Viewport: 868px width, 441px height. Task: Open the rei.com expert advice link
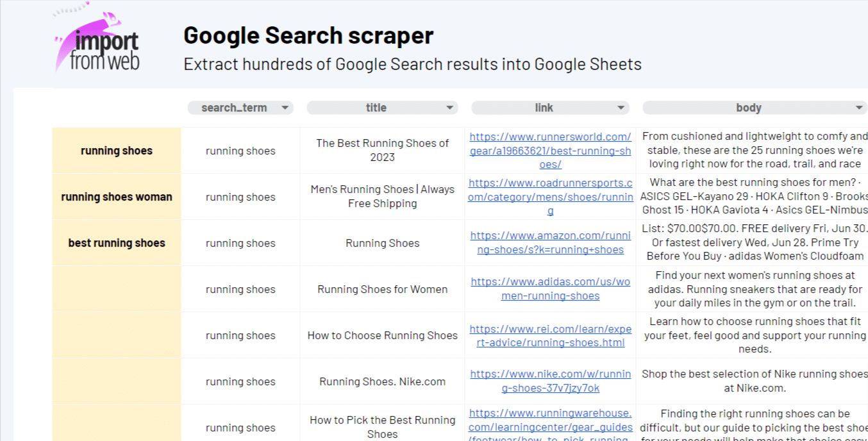coord(550,335)
